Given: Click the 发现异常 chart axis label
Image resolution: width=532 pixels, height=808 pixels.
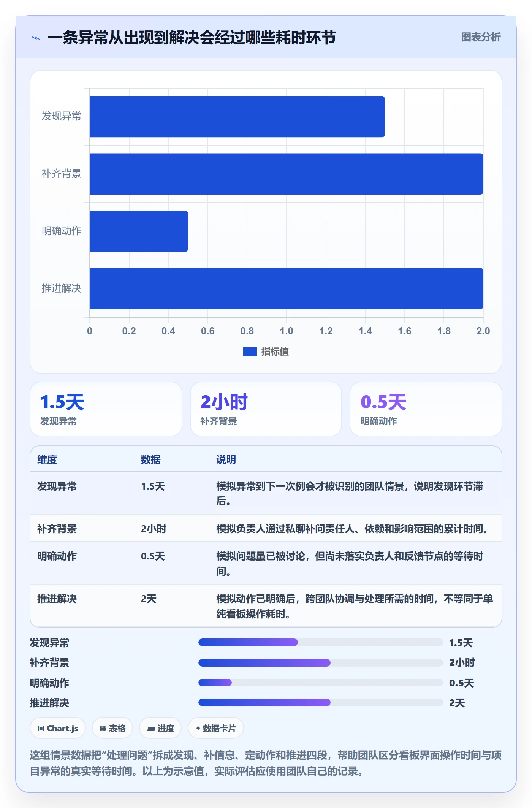Looking at the screenshot, I should click(x=61, y=116).
